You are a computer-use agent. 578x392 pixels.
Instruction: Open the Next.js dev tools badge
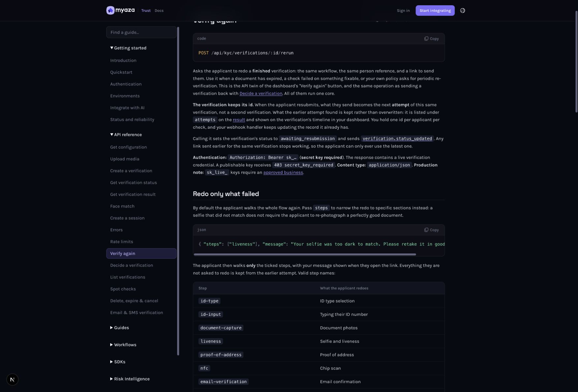pyautogui.click(x=12, y=379)
